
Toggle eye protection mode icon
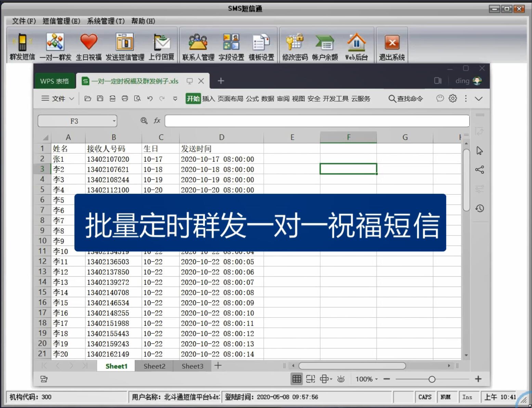341,379
